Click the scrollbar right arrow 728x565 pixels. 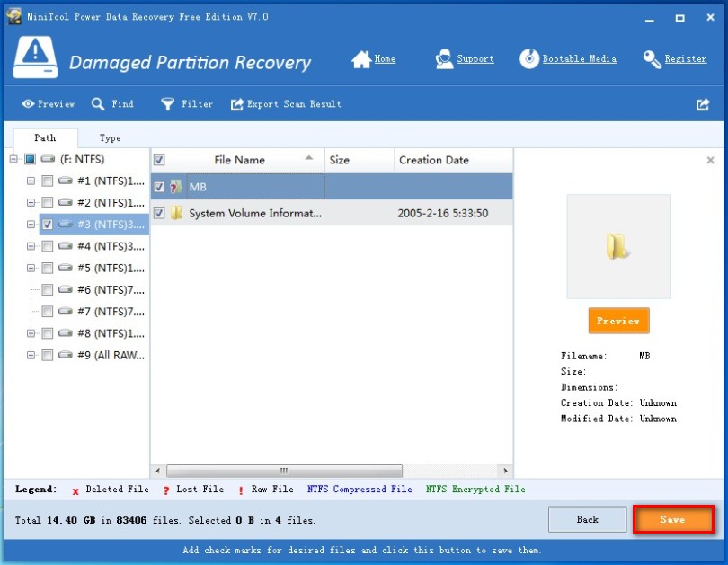[506, 471]
